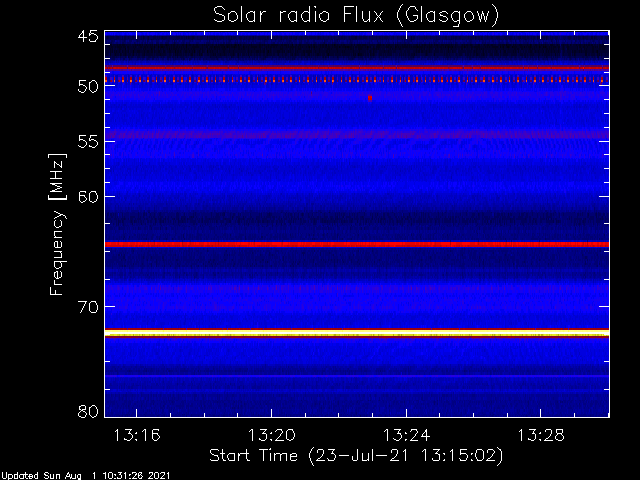
Task: Click the isolated red dot near 51 MHz
Action: tap(370, 98)
